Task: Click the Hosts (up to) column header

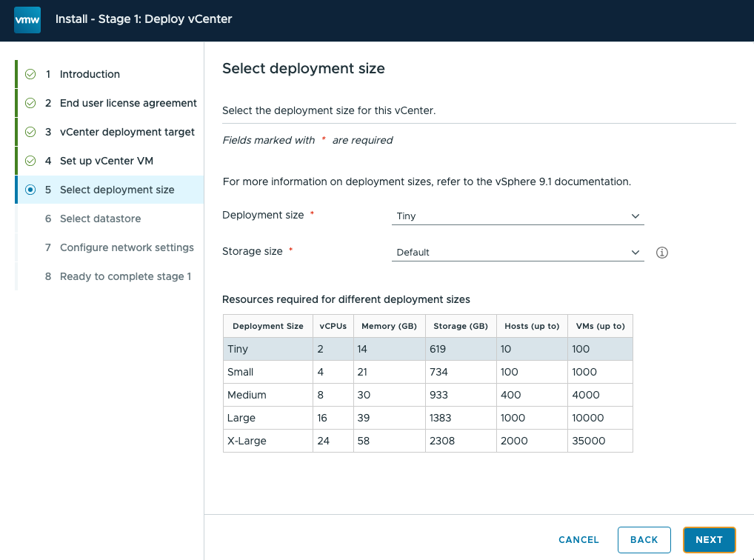Action: (x=532, y=326)
